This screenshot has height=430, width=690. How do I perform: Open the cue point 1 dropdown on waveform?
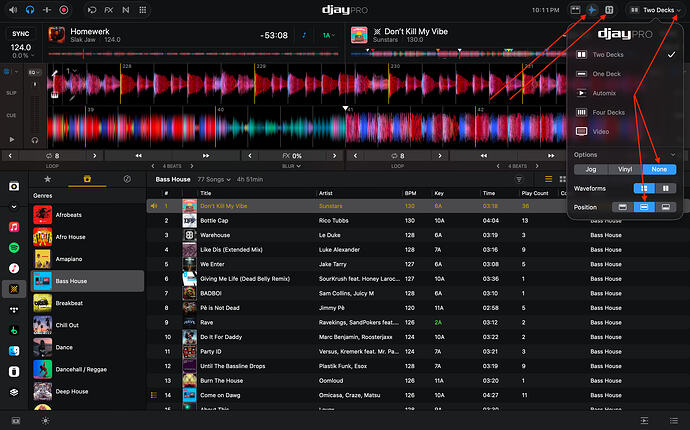point(71,70)
